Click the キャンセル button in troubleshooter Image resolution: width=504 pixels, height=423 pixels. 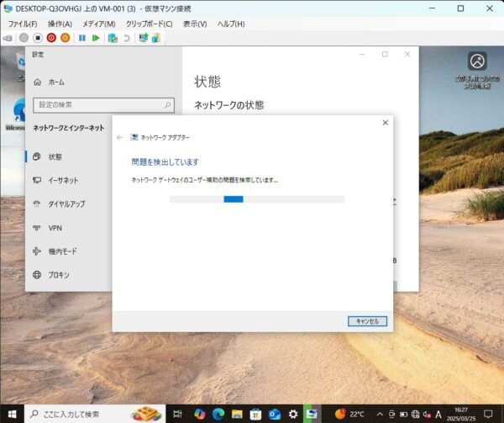pos(367,321)
